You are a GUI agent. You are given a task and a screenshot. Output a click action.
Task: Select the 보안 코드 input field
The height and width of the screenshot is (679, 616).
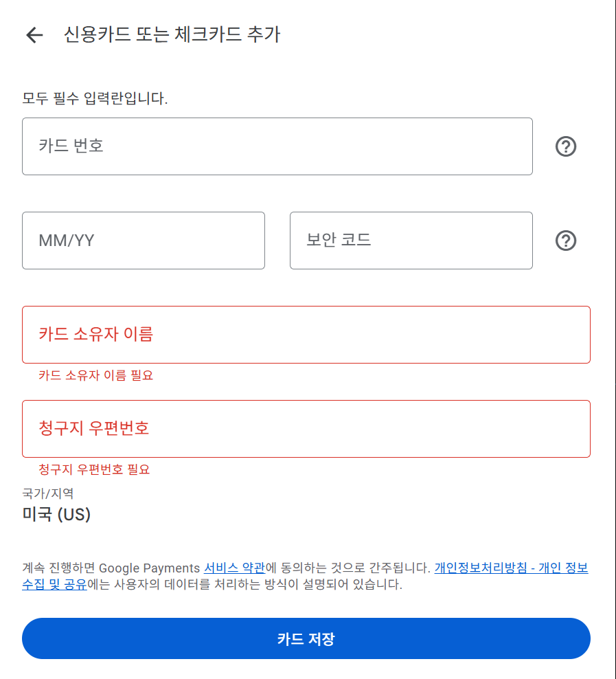(411, 241)
